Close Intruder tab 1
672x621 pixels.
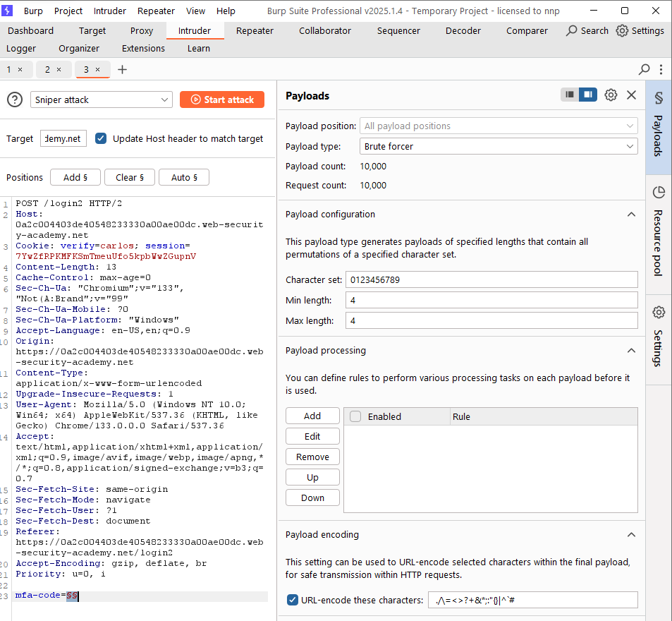(20, 69)
